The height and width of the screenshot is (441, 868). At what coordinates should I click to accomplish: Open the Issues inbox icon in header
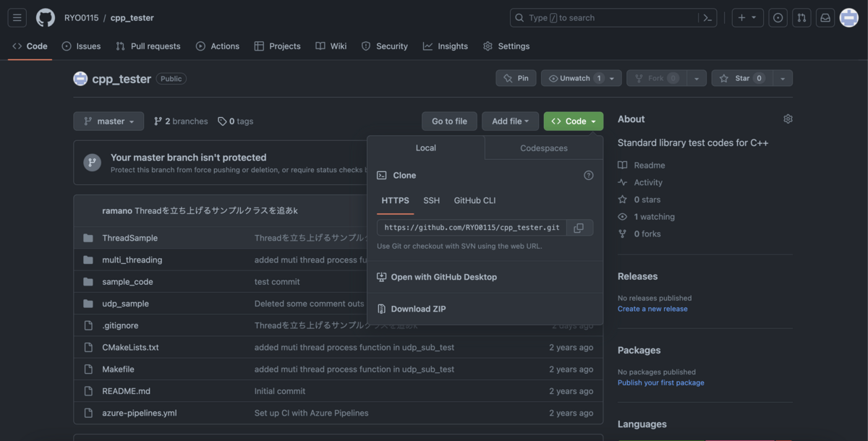pos(778,17)
